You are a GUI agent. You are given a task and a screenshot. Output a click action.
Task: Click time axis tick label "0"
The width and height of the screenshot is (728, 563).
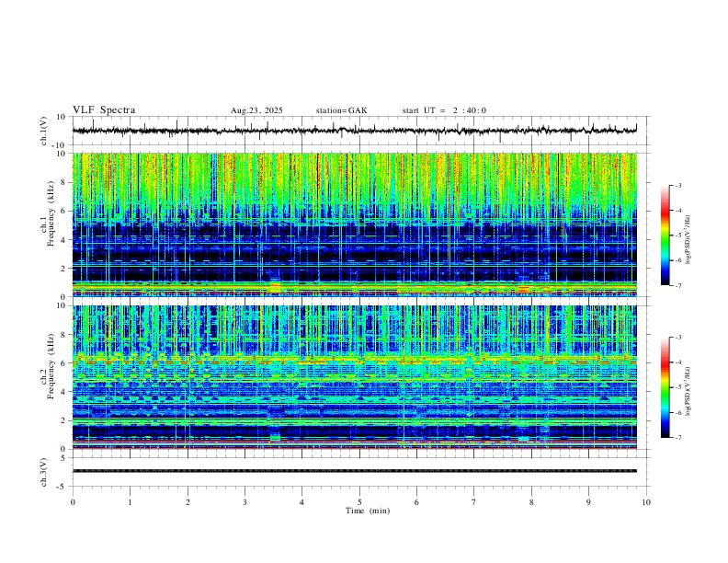click(x=73, y=502)
